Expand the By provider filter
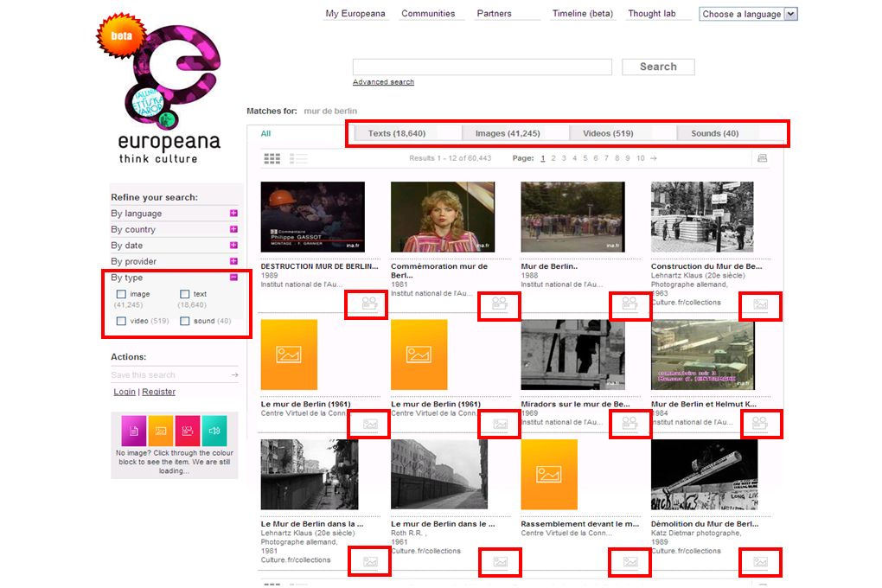Viewport: 882px width, 588px height. [x=233, y=261]
